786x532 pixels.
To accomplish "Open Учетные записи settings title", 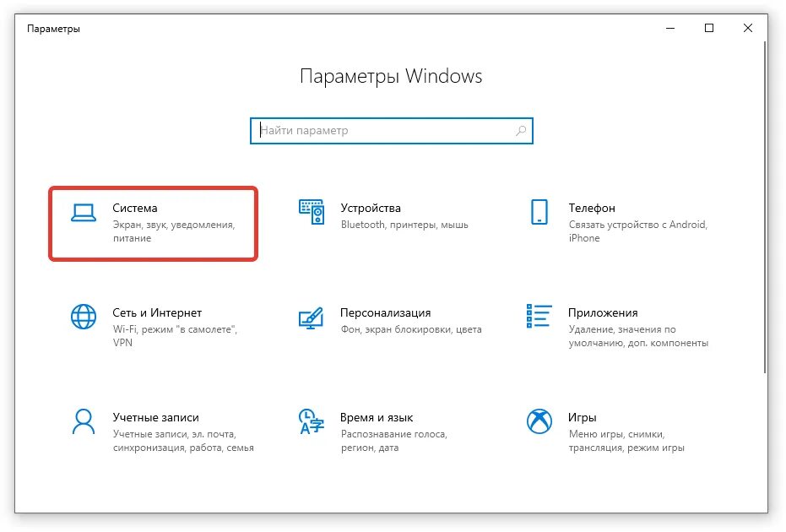I will click(156, 418).
